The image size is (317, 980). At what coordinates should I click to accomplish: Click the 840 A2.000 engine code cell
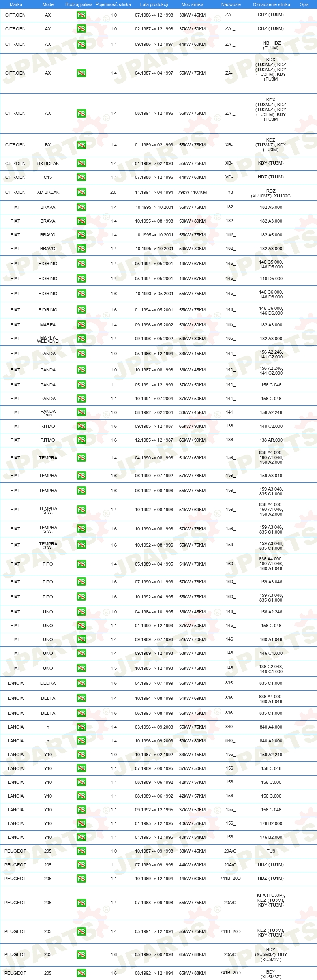pos(271,741)
